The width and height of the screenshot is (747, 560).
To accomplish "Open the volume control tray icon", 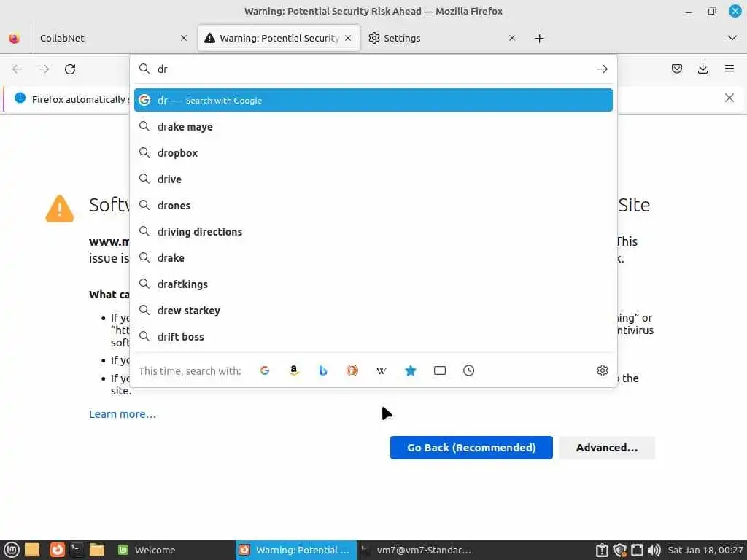I will pyautogui.click(x=654, y=550).
